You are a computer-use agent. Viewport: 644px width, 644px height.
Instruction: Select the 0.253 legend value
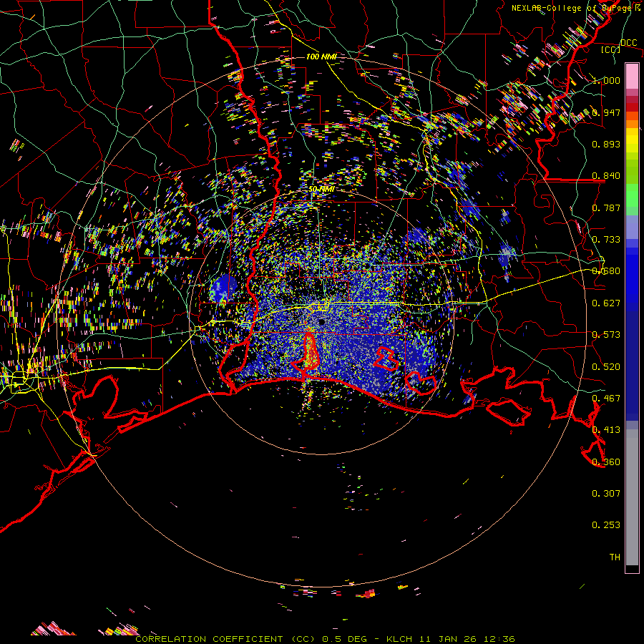pyautogui.click(x=606, y=525)
